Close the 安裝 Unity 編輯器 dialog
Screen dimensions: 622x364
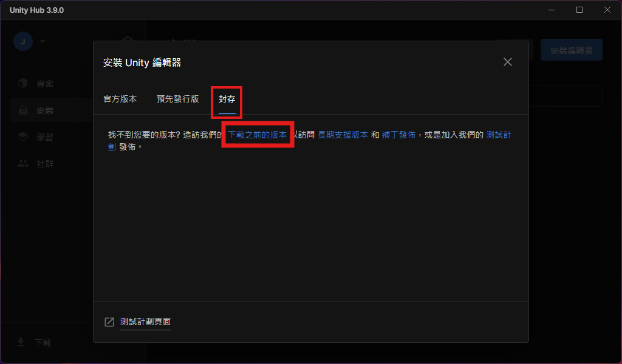point(507,62)
